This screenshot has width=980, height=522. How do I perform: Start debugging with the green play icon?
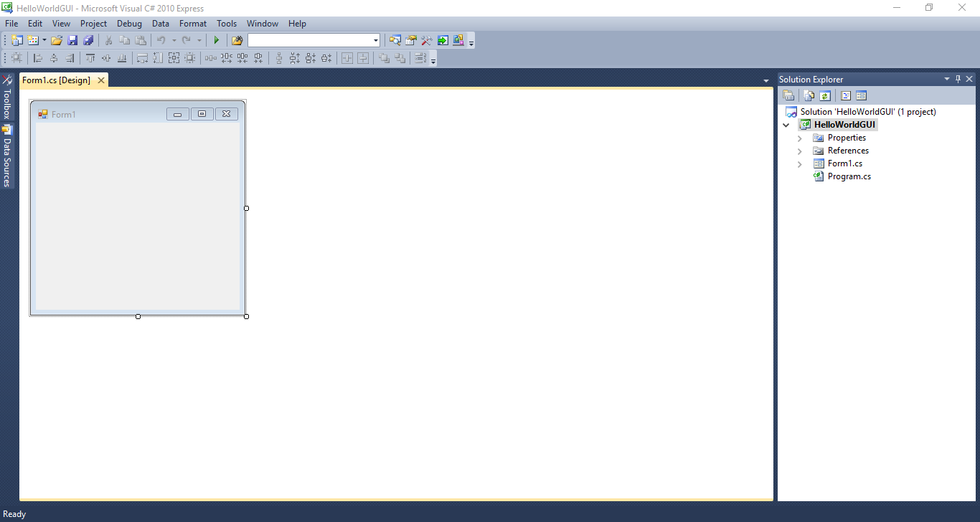click(216, 40)
